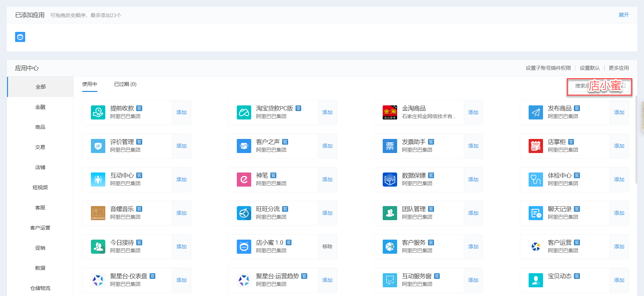Click the 宝贝动态 app icon

pyautogui.click(x=536, y=280)
